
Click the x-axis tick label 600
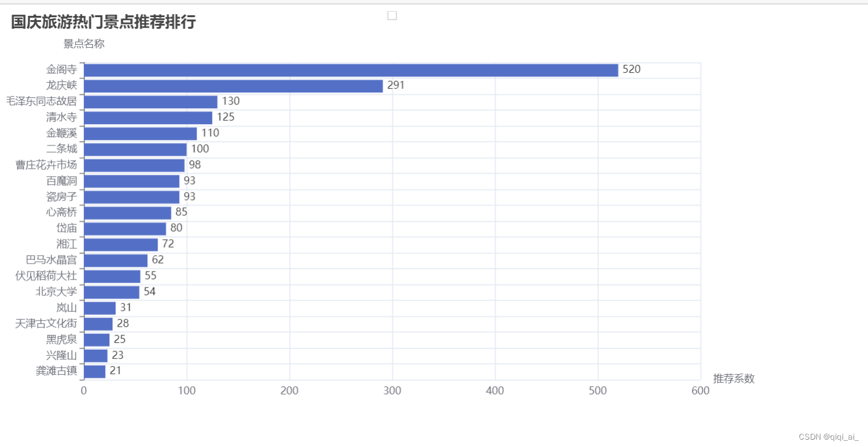pos(701,391)
